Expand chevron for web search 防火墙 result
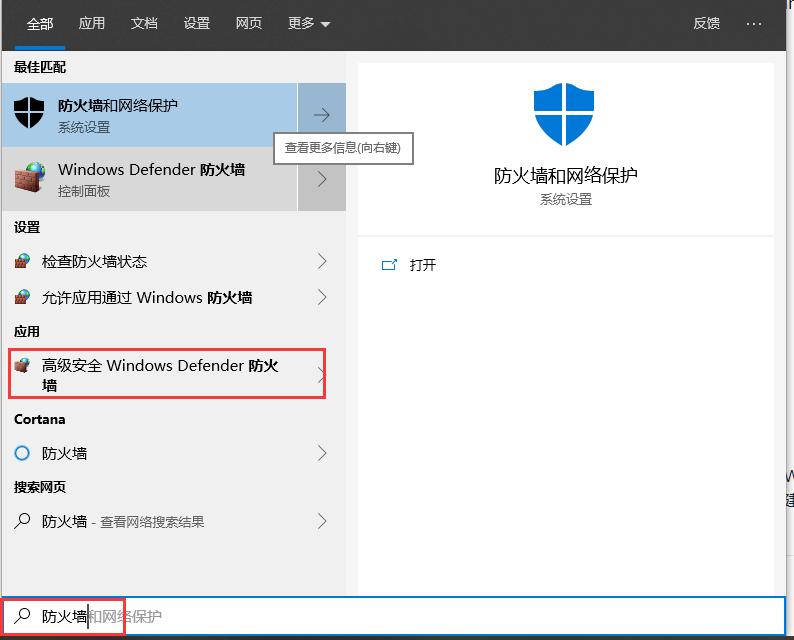The width and height of the screenshot is (794, 640). tap(322, 521)
